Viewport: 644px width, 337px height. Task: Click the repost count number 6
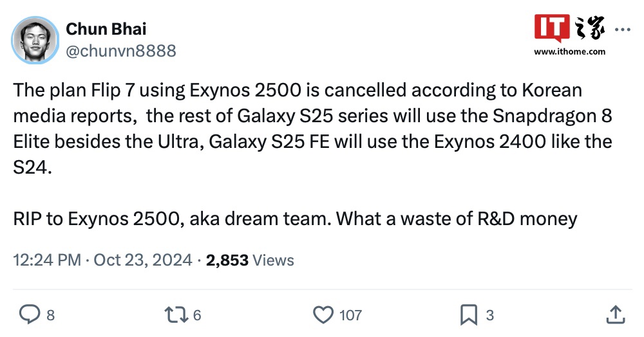tap(197, 315)
